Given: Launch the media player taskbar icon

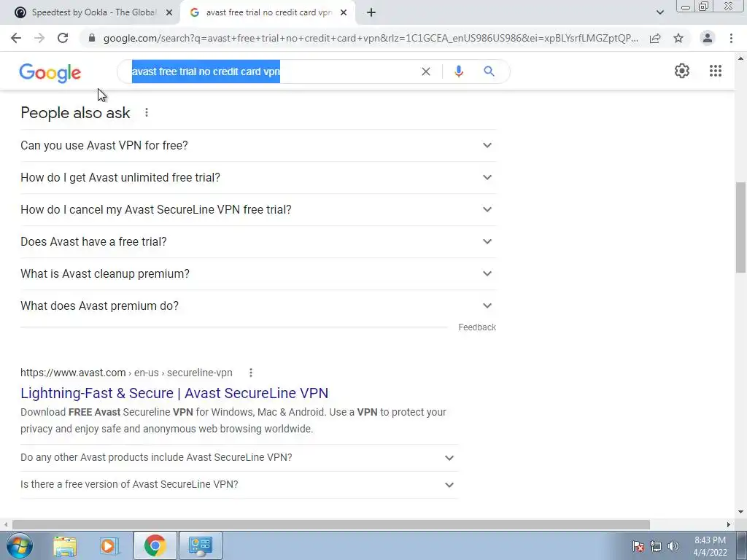Looking at the screenshot, I should click(x=109, y=546).
